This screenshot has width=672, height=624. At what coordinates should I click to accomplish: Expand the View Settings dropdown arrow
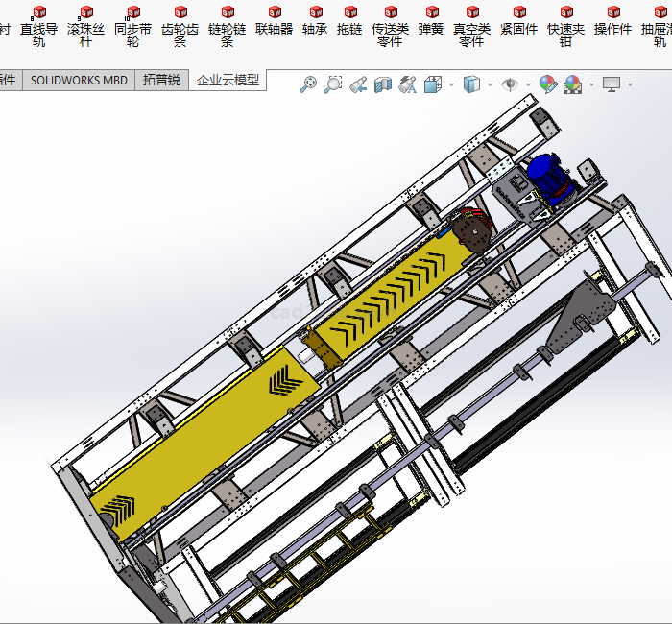[630, 85]
